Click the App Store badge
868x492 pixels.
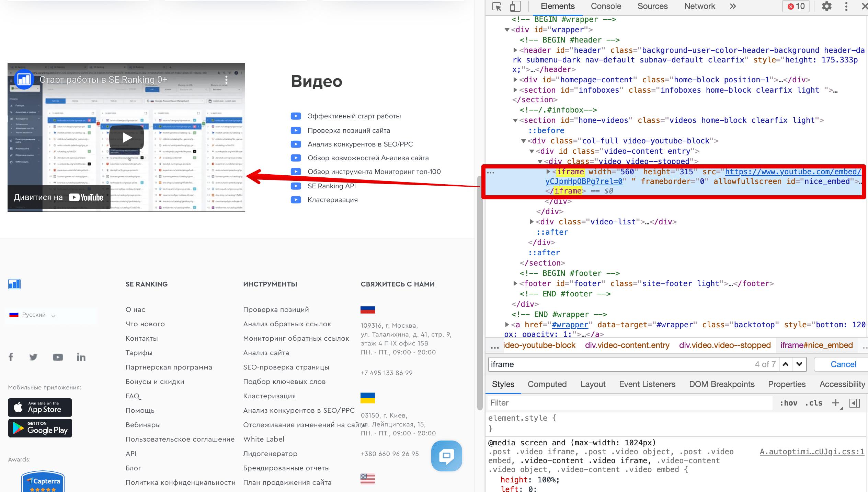coord(40,407)
